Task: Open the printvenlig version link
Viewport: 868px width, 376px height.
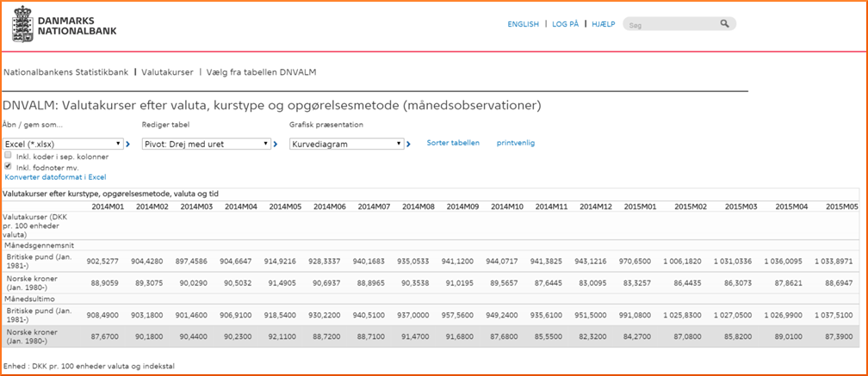Action: (x=516, y=143)
